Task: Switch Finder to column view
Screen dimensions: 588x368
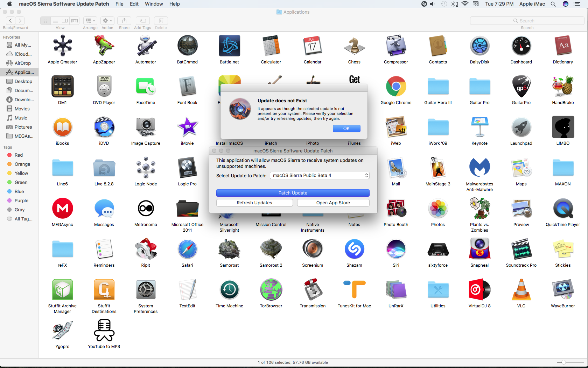Action: [x=65, y=21]
